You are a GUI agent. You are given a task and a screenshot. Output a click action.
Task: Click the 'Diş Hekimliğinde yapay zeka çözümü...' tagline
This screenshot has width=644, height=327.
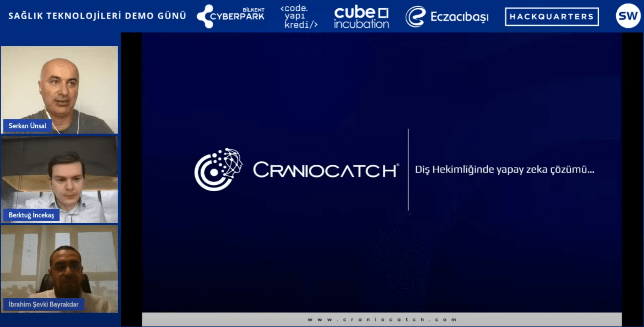pyautogui.click(x=505, y=169)
